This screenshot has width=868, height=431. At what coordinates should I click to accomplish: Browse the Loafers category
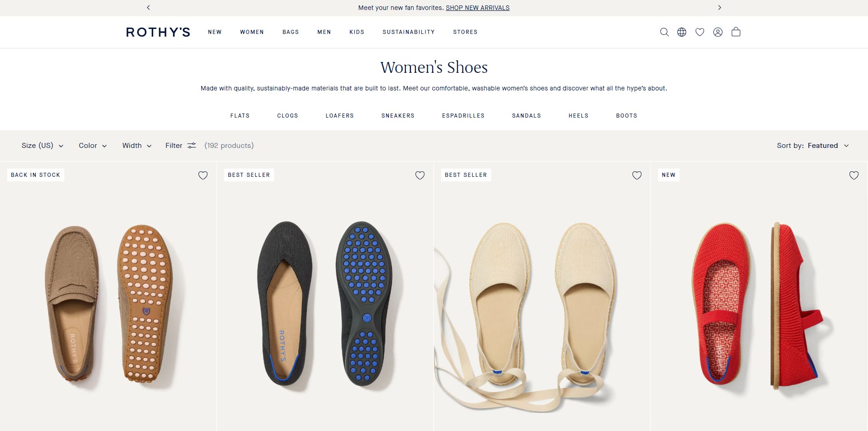tap(340, 116)
